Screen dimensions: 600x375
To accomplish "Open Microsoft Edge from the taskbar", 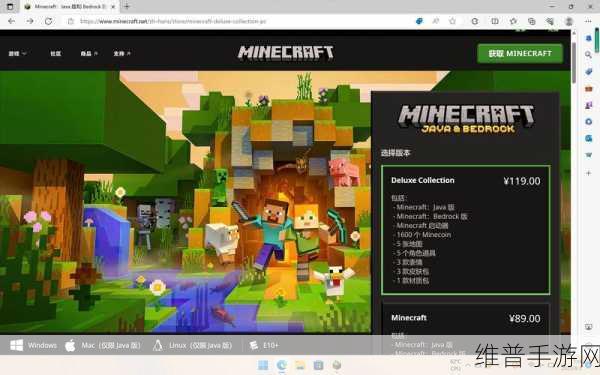I will coord(282,365).
